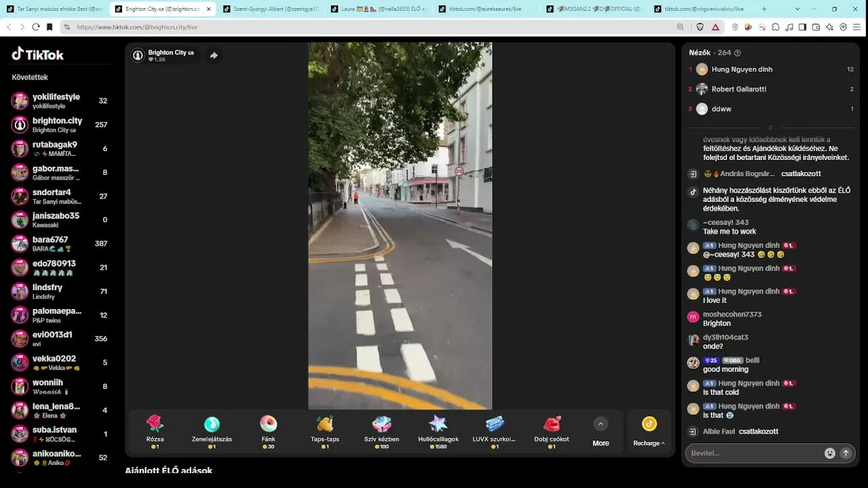Open rutabagak9 live channel
The image size is (868, 488).
click(x=60, y=148)
